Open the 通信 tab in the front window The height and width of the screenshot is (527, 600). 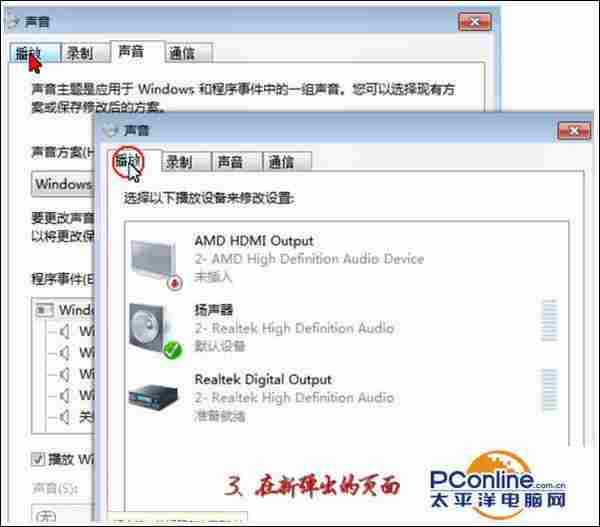click(x=280, y=161)
